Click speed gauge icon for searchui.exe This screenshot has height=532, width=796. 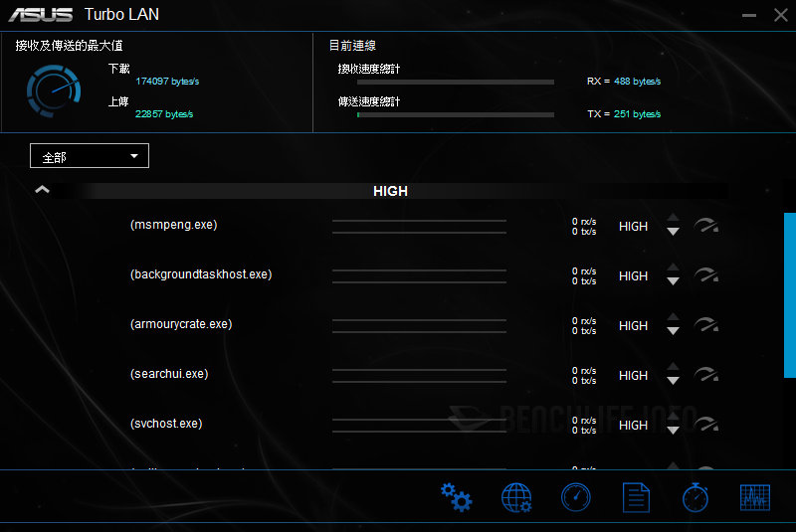click(x=706, y=374)
